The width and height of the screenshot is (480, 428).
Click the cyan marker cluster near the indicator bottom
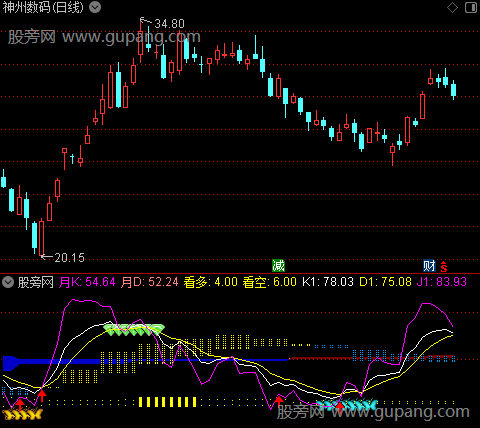pyautogui.click(x=347, y=404)
